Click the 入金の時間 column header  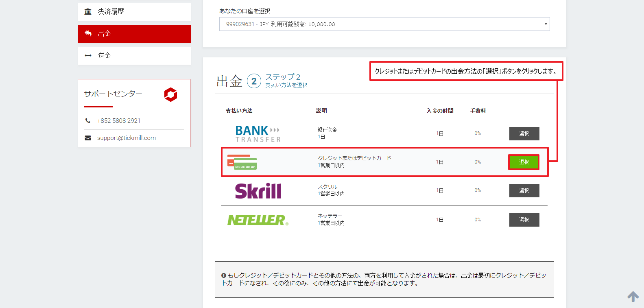point(440,111)
